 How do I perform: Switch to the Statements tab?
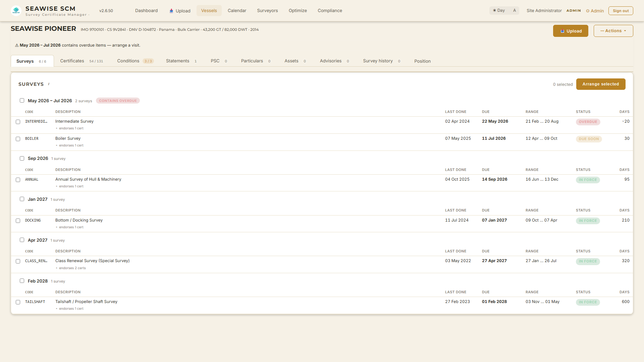click(x=181, y=61)
